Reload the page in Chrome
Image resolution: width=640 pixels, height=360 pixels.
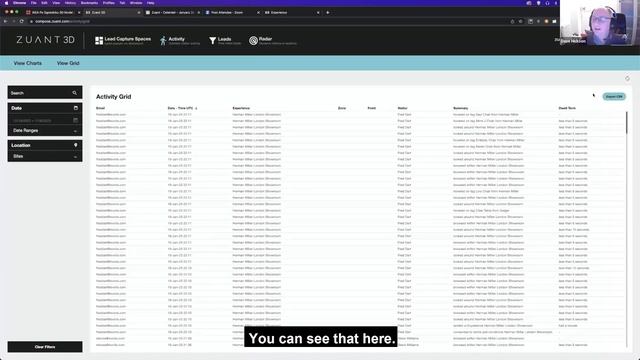tap(22, 21)
